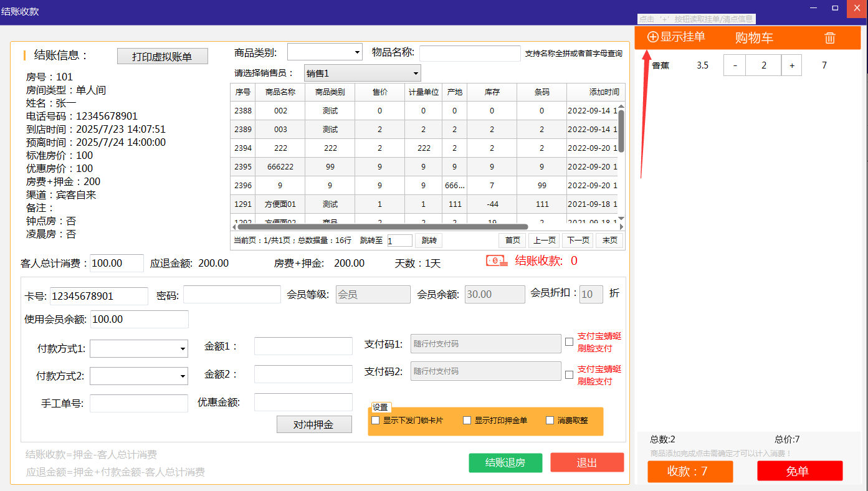Select product row with 序号 2396
This screenshot has height=491, width=868.
(424, 186)
